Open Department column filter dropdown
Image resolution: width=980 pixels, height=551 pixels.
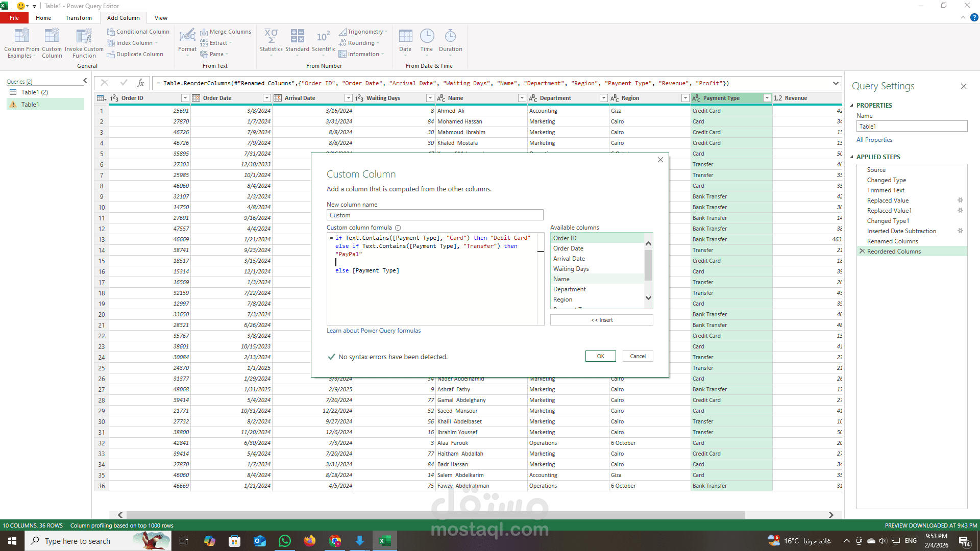pyautogui.click(x=603, y=98)
